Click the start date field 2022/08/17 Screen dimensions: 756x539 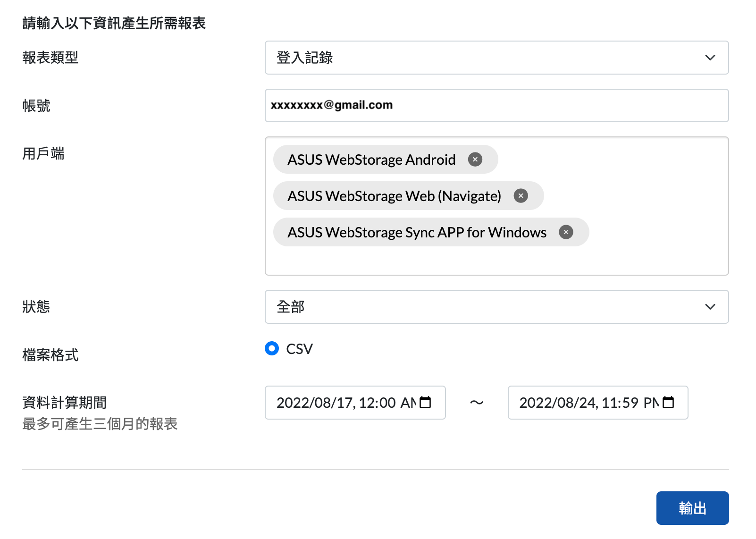[x=355, y=403]
